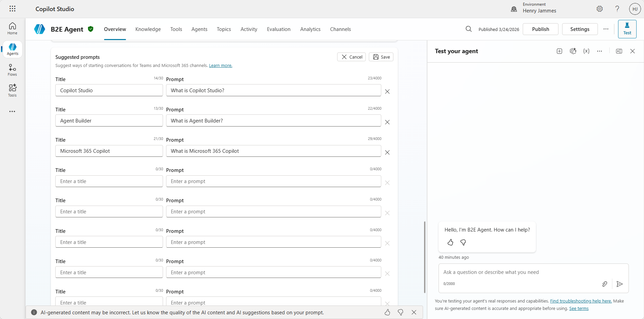Select Home in the left sidebar

(x=12, y=28)
